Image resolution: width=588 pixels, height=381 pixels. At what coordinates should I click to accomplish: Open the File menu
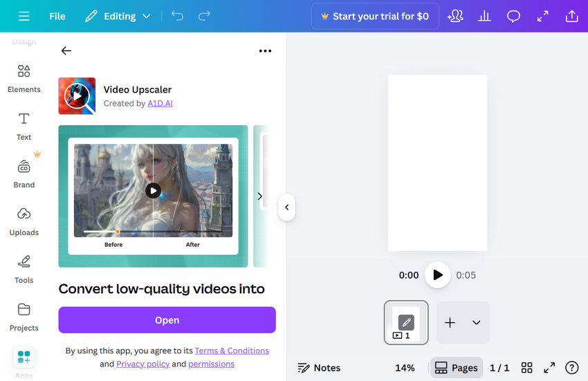click(x=57, y=16)
